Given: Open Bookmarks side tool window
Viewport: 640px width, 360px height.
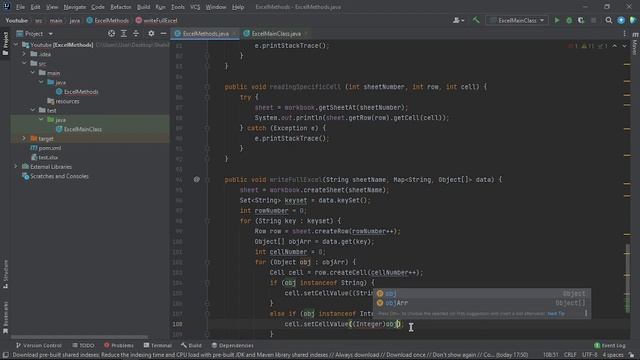Looking at the screenshot, I should (x=5, y=318).
